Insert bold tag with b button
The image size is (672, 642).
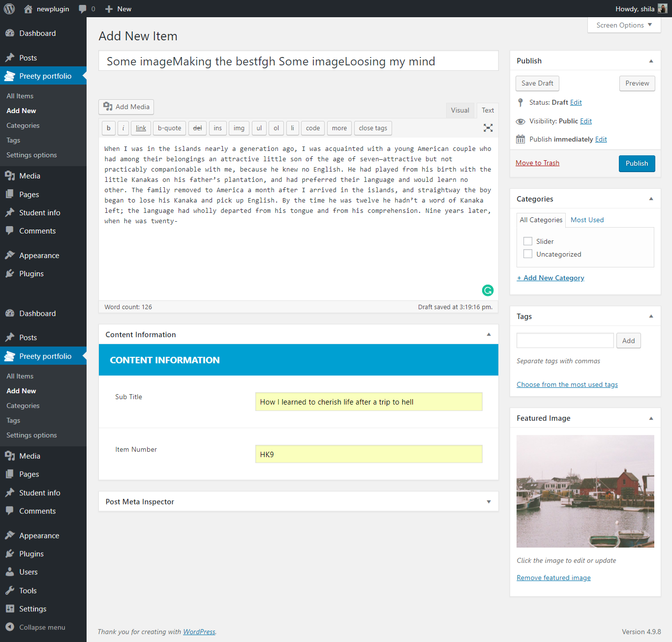pos(109,128)
